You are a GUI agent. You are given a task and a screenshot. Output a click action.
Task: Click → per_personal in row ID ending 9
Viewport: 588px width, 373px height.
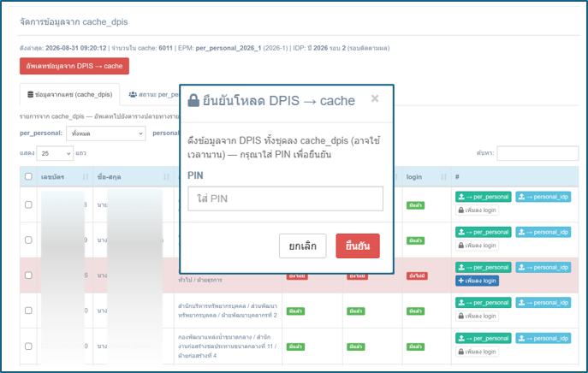click(x=484, y=232)
